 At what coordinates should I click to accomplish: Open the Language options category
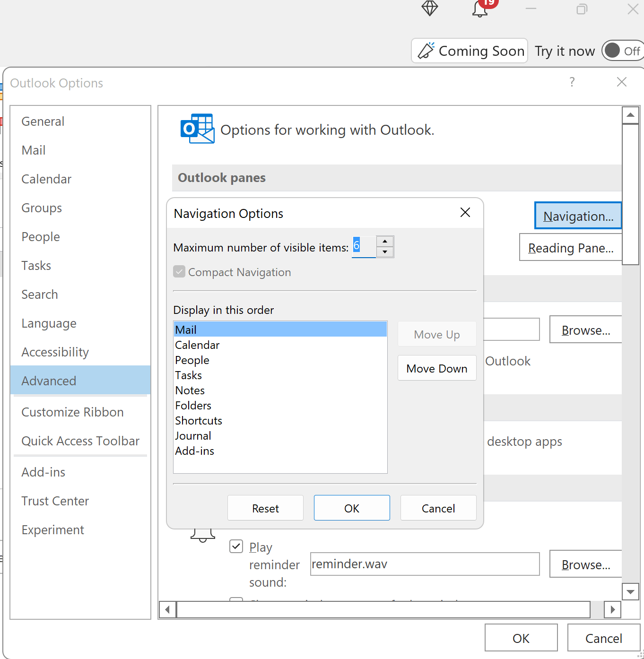80,323
